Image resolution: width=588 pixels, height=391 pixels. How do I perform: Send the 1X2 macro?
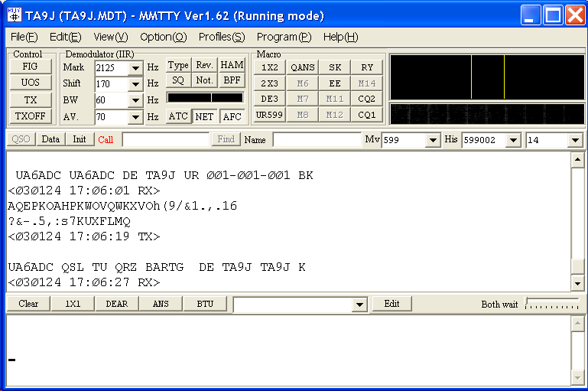[x=270, y=67]
